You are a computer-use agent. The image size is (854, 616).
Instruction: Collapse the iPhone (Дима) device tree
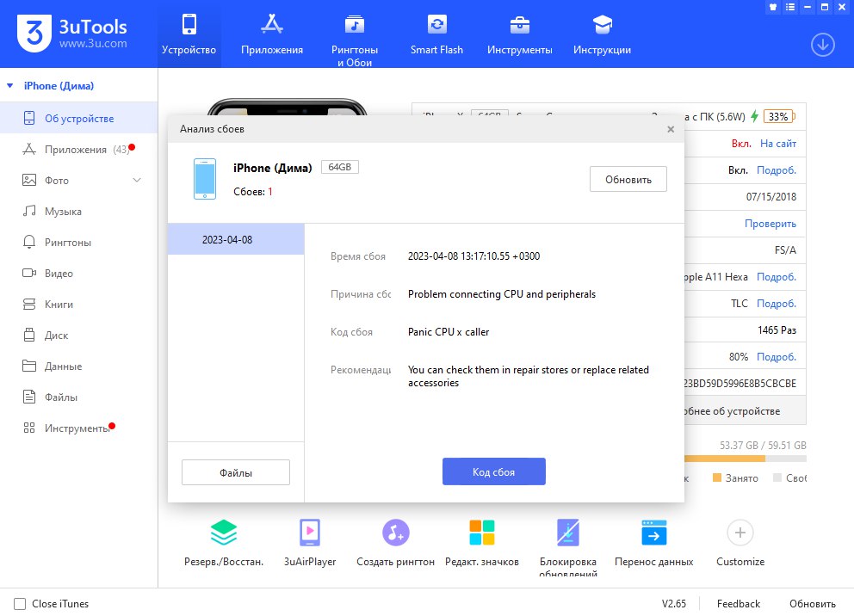pyautogui.click(x=9, y=85)
